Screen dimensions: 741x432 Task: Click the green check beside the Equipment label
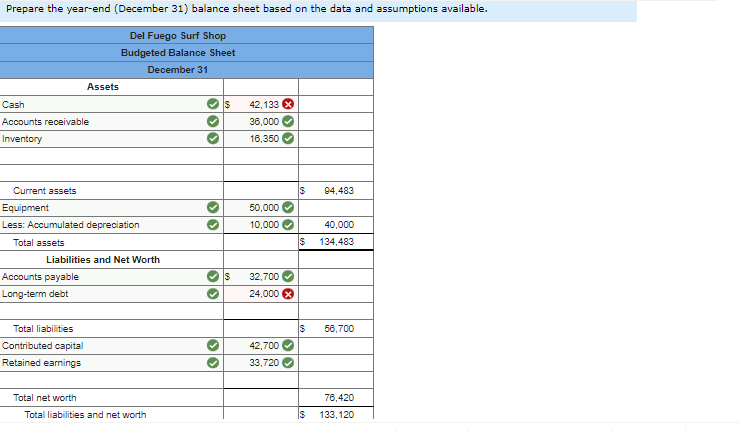(x=213, y=207)
